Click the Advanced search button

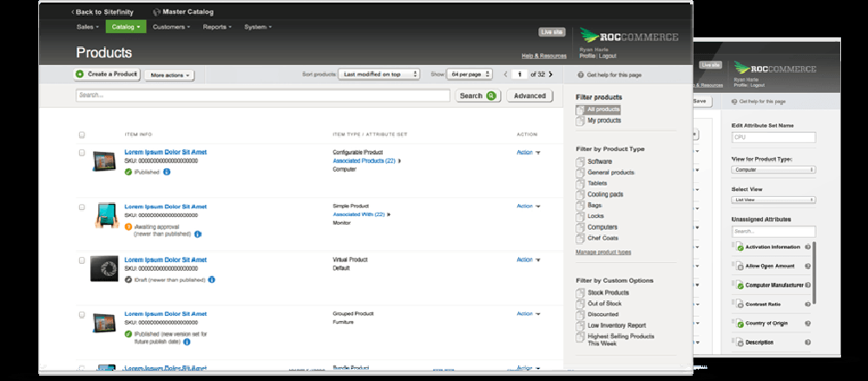click(x=529, y=95)
